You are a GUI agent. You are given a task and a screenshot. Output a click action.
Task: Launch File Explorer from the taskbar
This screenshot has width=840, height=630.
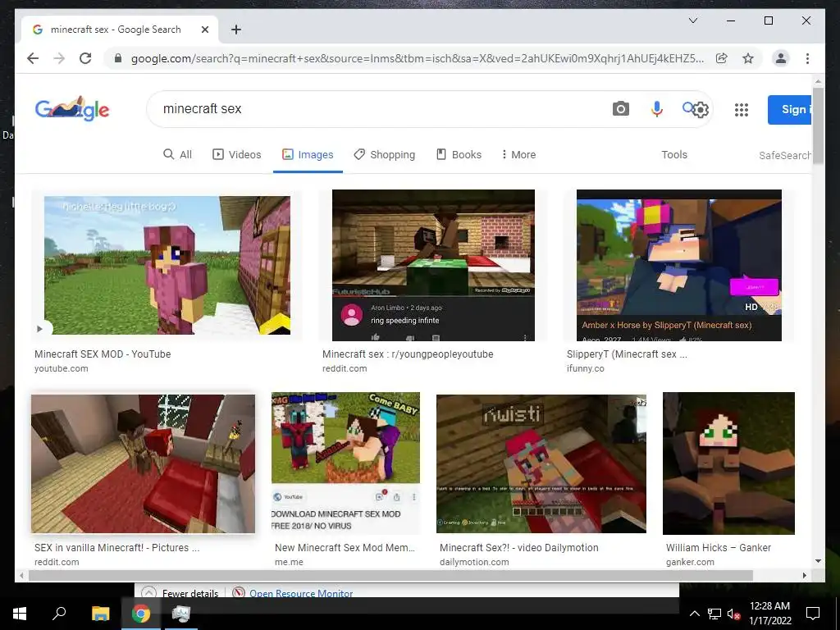point(100,614)
